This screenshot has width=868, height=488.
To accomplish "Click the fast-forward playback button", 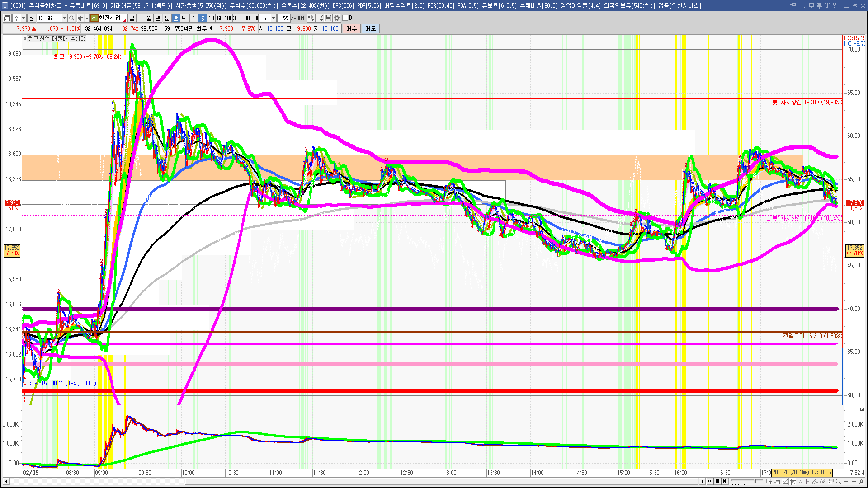I will click(x=725, y=481).
